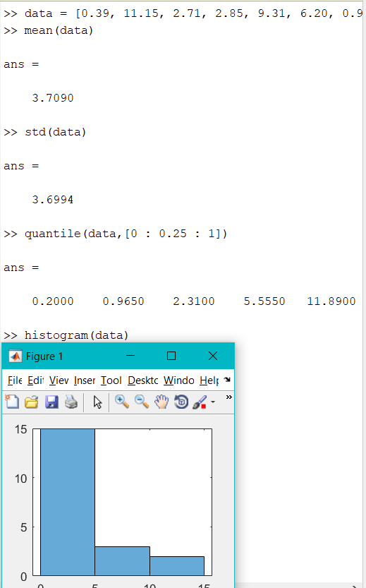Select the Brush data tool
This screenshot has height=588, width=366.
(200, 402)
